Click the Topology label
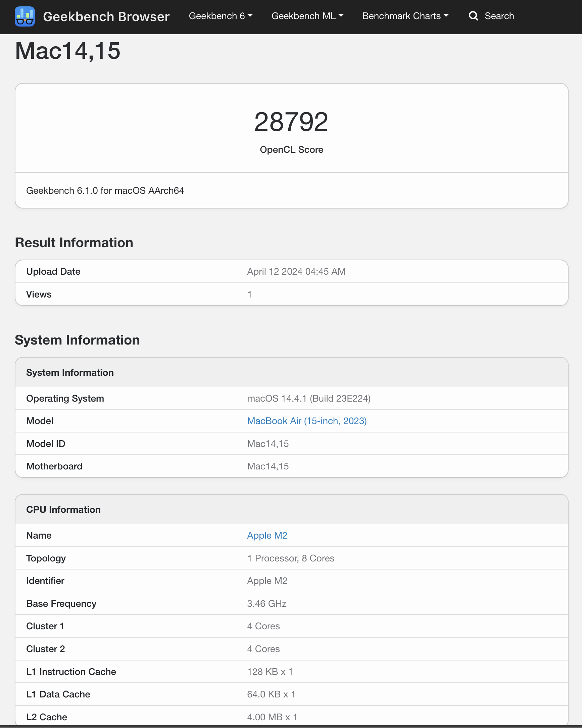The height and width of the screenshot is (728, 582). point(46,558)
